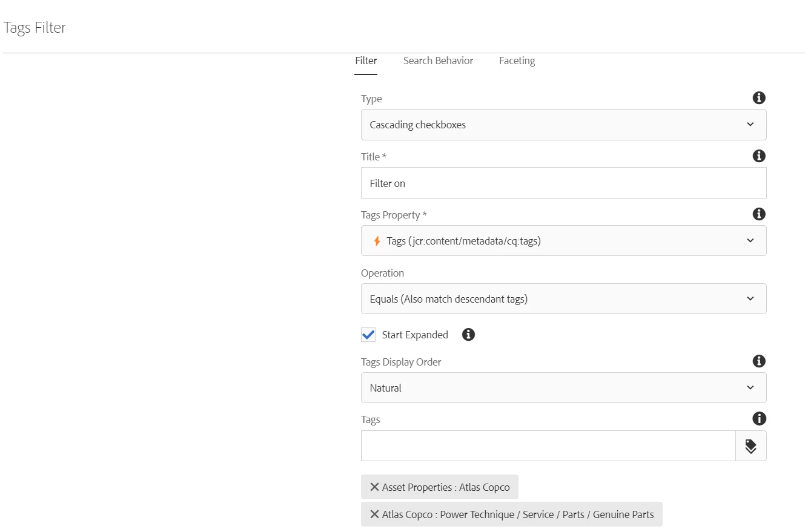Screen dimensions: 805x532
Task: Click the info icon for Tags field
Action: click(758, 419)
